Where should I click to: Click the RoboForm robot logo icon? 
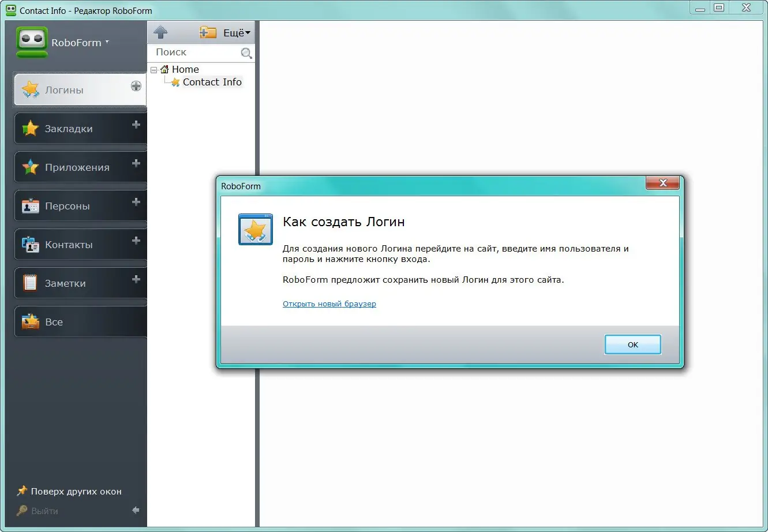coord(32,42)
